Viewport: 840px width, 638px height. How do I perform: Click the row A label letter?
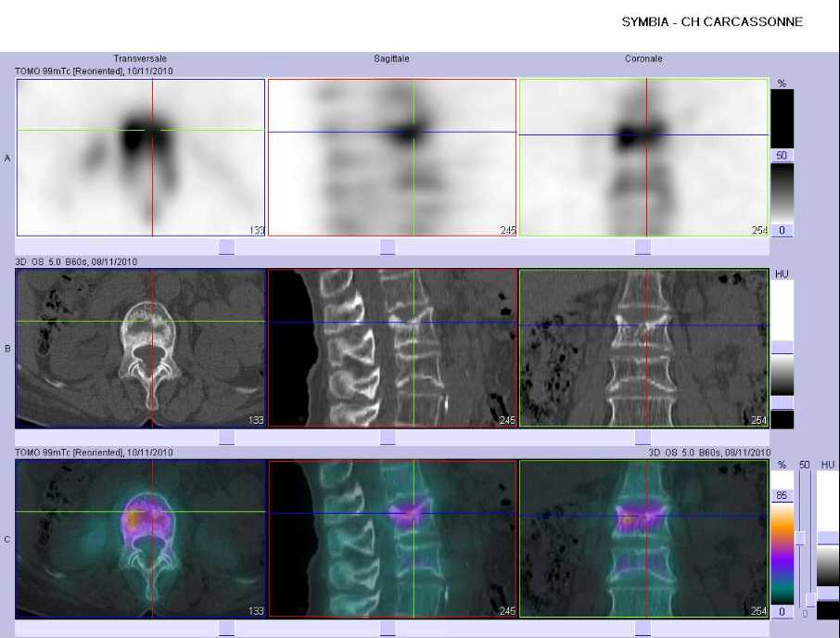7,158
